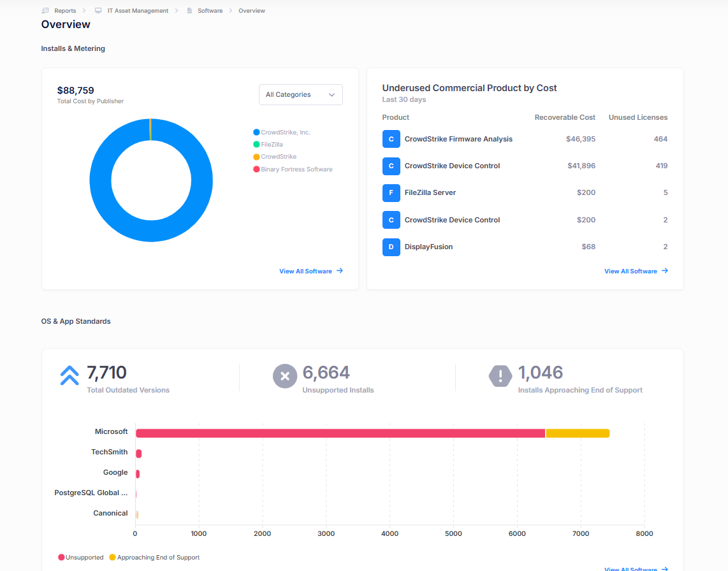Click the Recoverable Cost column header
The width and height of the screenshot is (728, 571).
coord(565,117)
